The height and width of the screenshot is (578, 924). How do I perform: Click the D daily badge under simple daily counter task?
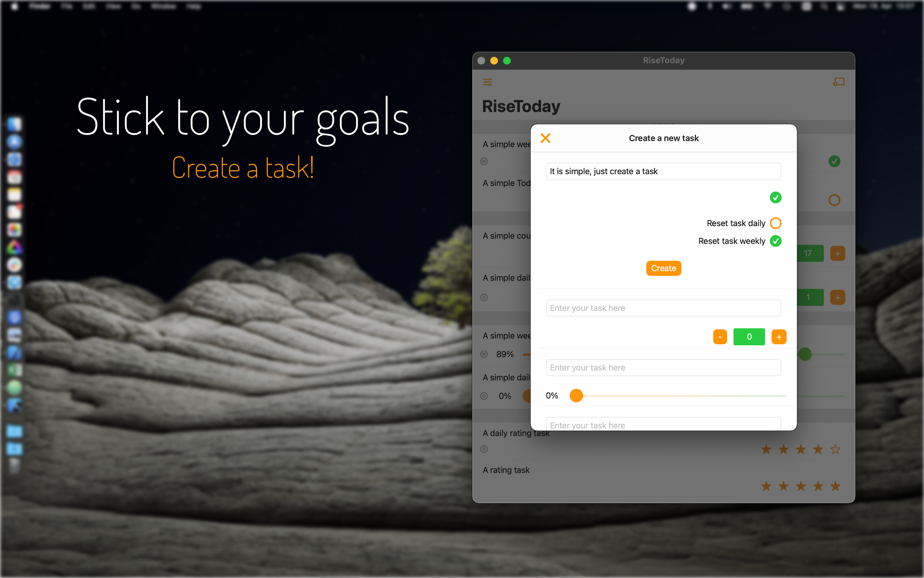point(484,297)
